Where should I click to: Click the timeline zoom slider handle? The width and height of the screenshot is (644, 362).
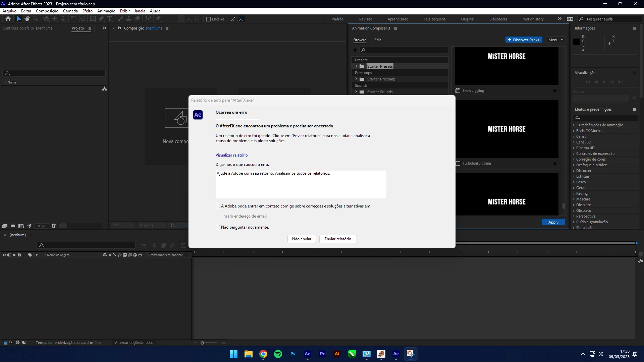202,343
